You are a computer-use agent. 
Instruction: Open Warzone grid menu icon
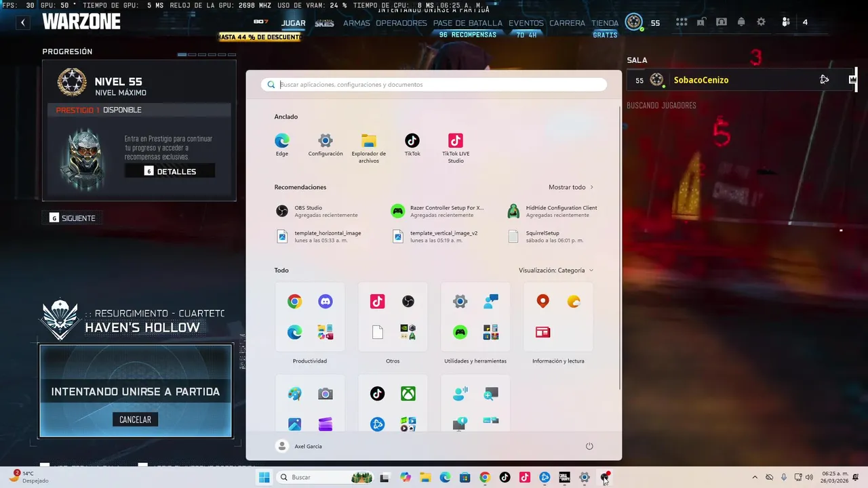click(682, 22)
